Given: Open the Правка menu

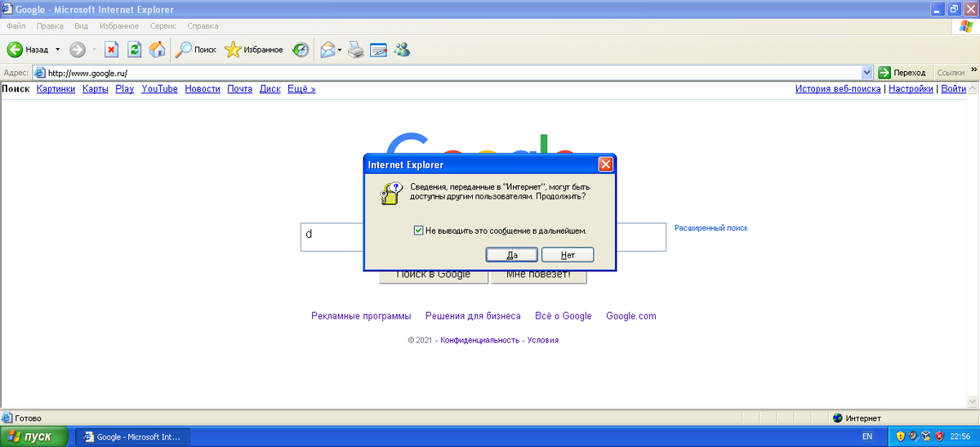Looking at the screenshot, I should pos(51,26).
